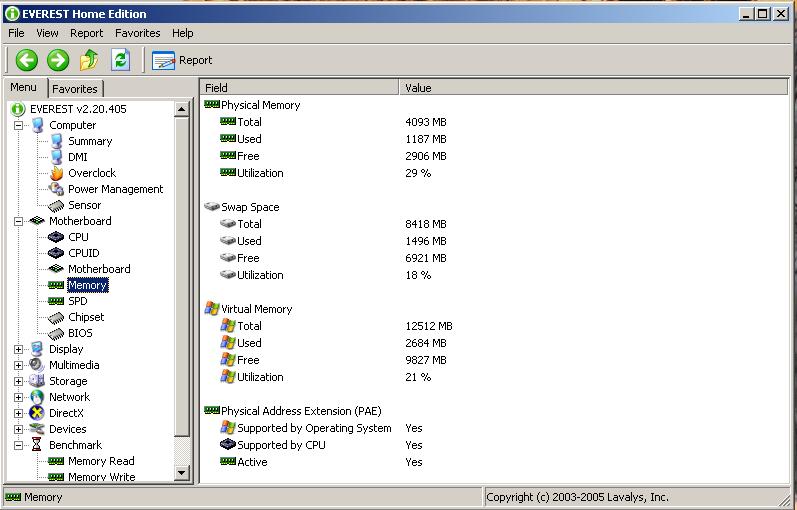Refresh the page with the refresh icon
This screenshot has width=797, height=510.
coord(120,60)
